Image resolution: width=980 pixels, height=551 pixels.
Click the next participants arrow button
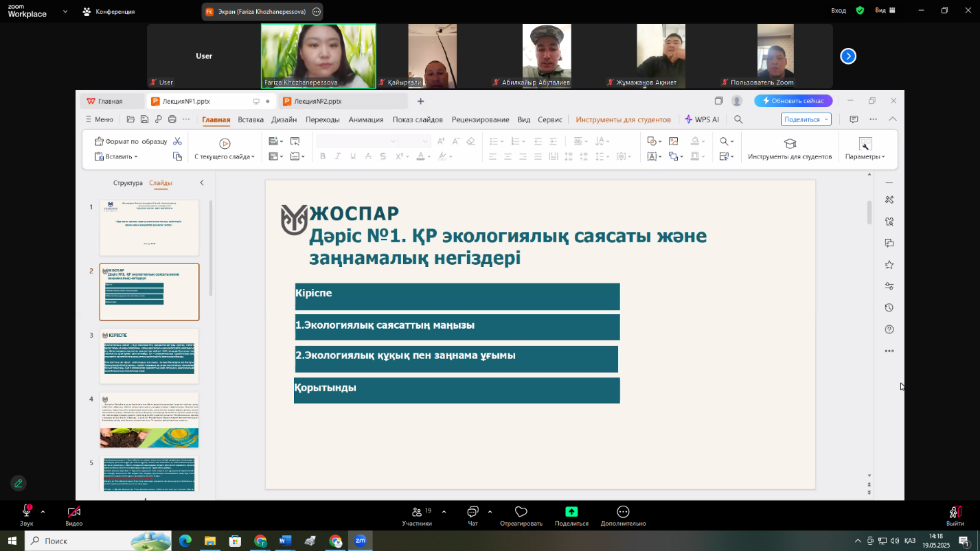[848, 56]
